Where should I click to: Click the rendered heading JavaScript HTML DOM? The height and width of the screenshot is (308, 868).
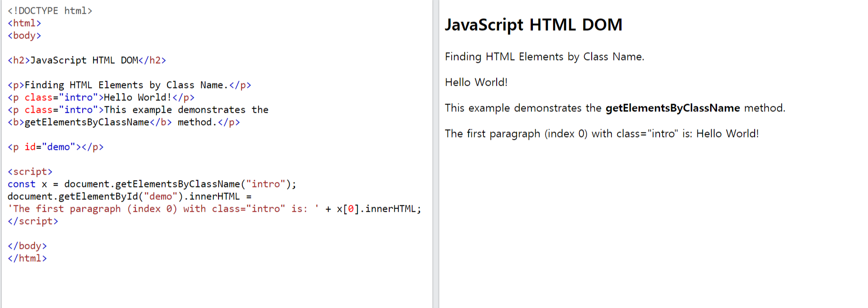click(x=533, y=25)
